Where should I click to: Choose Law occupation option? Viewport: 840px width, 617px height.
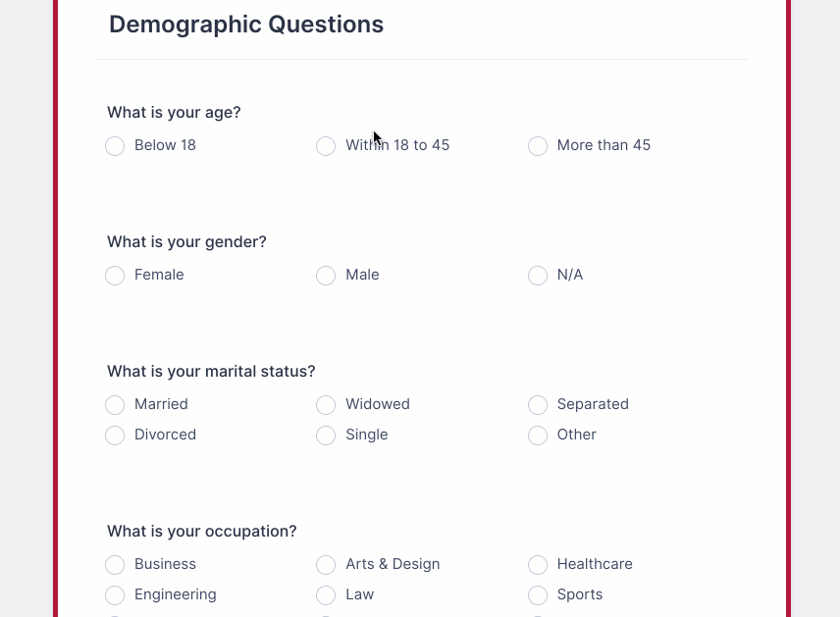click(326, 595)
